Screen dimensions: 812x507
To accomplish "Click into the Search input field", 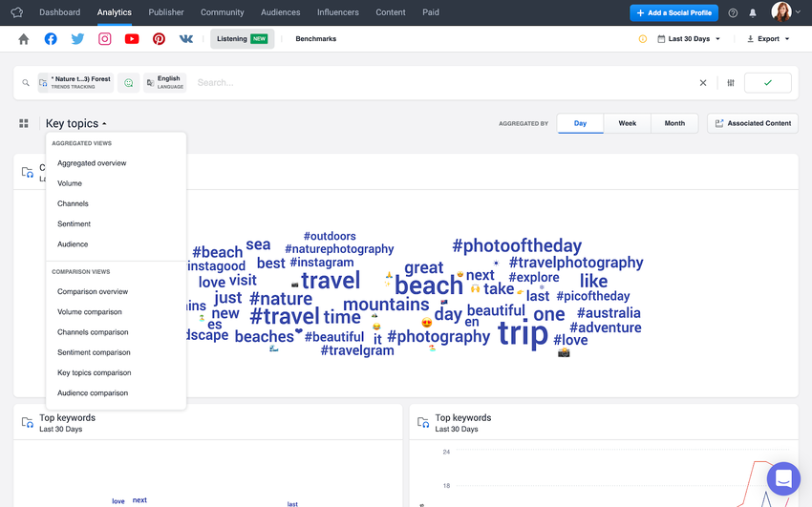I will point(445,83).
